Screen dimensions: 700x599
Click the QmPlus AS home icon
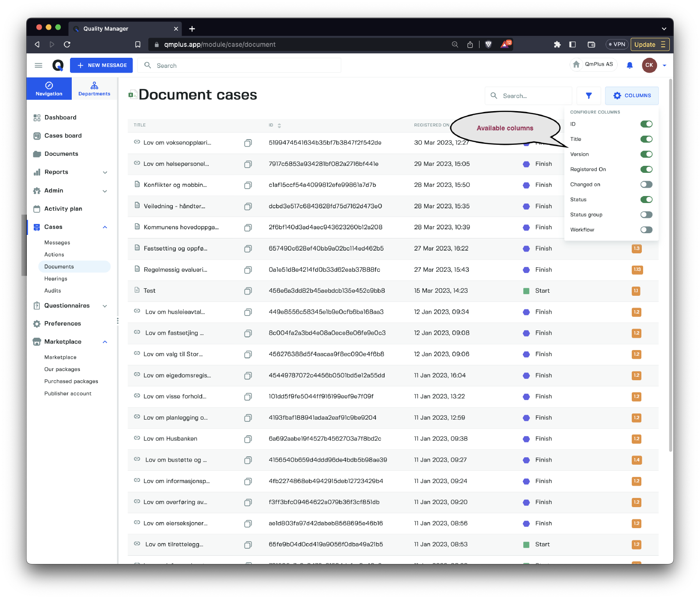577,64
